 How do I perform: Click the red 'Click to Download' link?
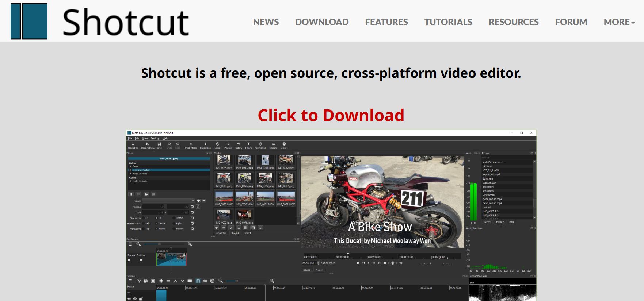click(331, 115)
